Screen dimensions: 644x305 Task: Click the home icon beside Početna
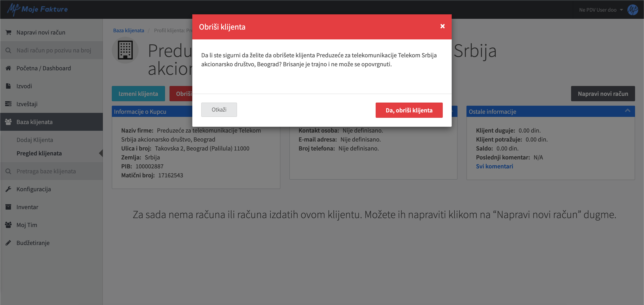point(8,68)
